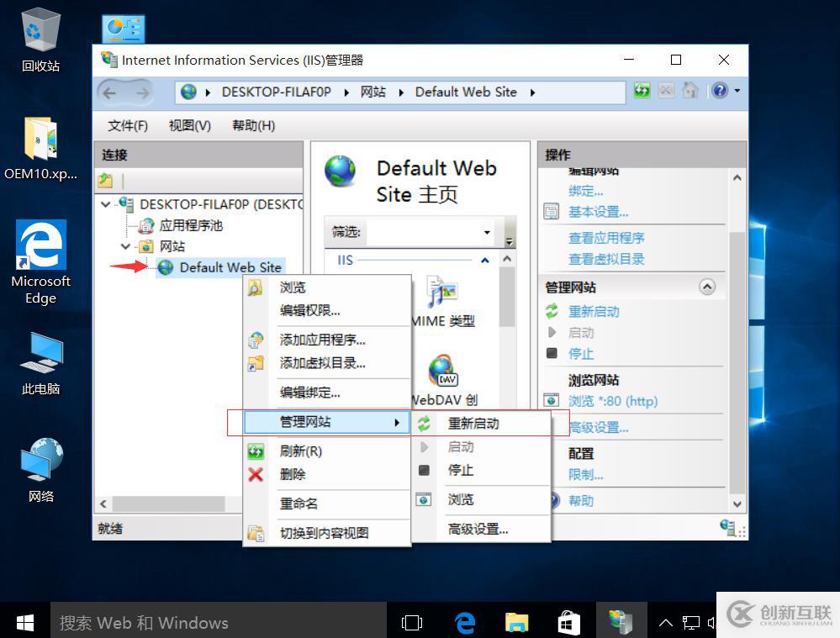
Task: Click the 绑定... link in Actions panel
Action: click(585, 192)
